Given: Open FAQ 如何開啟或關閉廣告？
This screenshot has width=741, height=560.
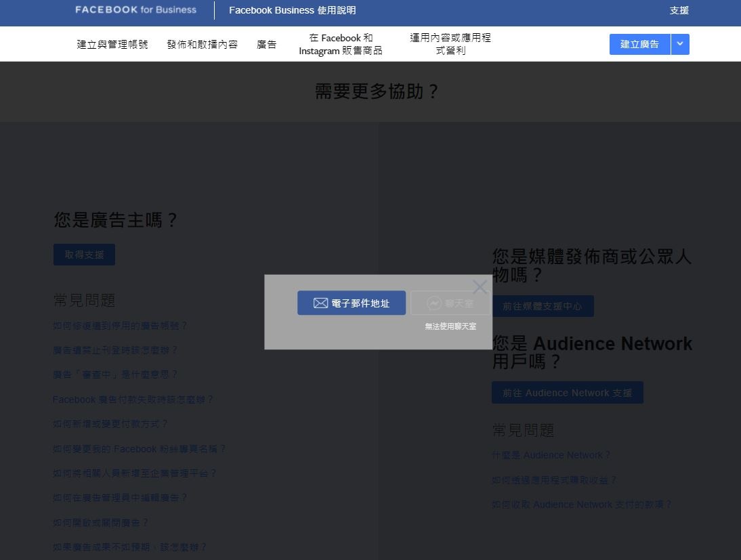Looking at the screenshot, I should [x=100, y=523].
